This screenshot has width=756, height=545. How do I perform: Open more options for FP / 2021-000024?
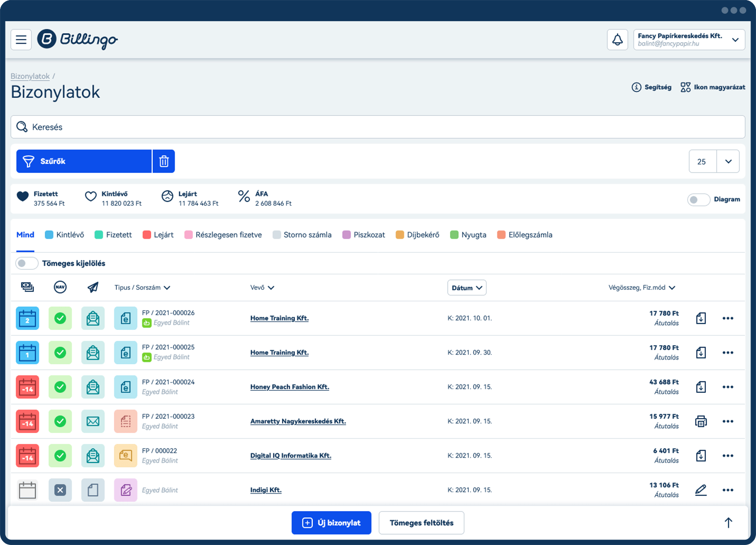coord(728,387)
